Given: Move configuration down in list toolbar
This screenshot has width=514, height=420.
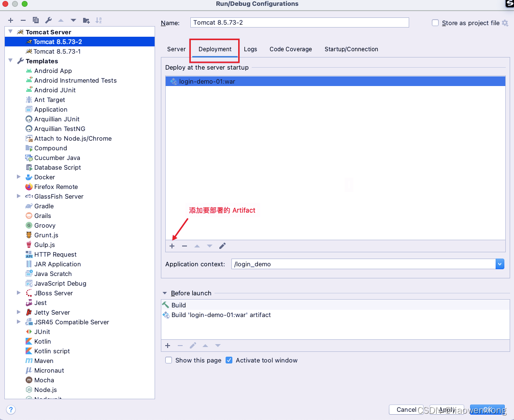Looking at the screenshot, I should (73, 20).
